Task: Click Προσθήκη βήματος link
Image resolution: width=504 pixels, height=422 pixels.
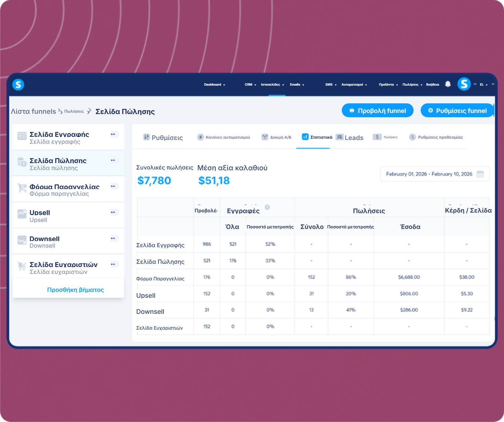Action: [75, 290]
